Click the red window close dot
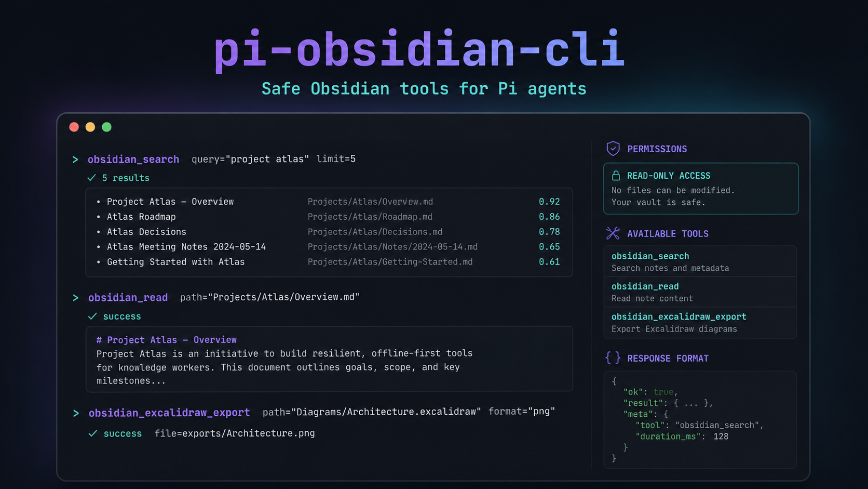Viewport: 868px width, 489px height. tap(74, 127)
